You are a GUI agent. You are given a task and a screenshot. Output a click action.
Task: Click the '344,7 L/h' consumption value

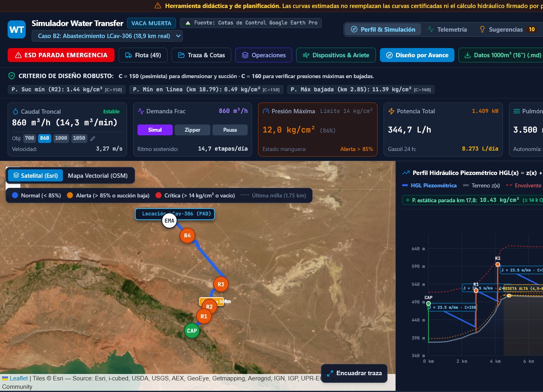(x=410, y=130)
